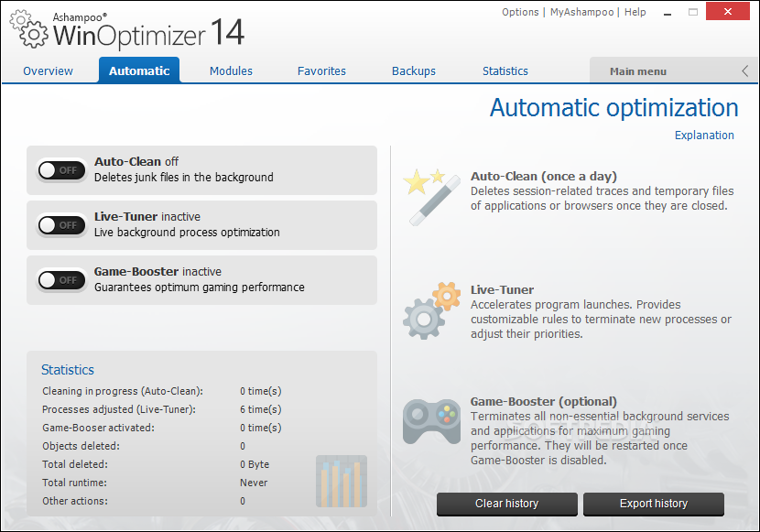The image size is (760, 532).
Task: Minimize the WinOptimizer window
Action: pyautogui.click(x=668, y=12)
